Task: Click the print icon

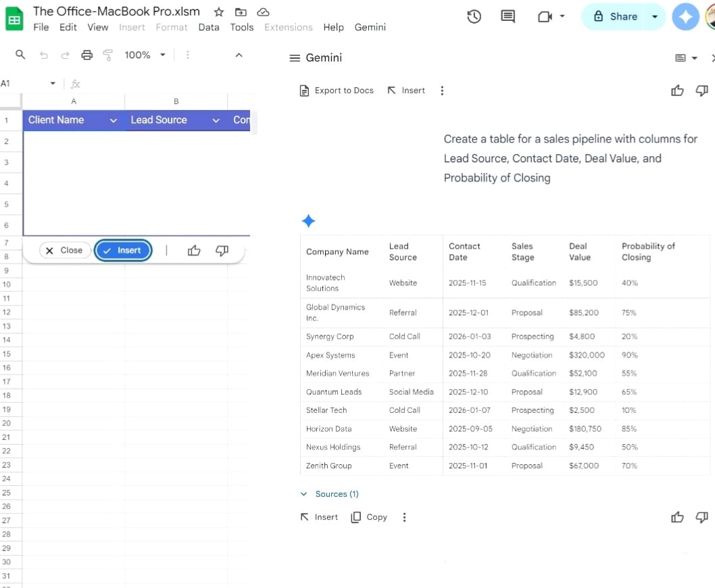Action: click(x=87, y=55)
